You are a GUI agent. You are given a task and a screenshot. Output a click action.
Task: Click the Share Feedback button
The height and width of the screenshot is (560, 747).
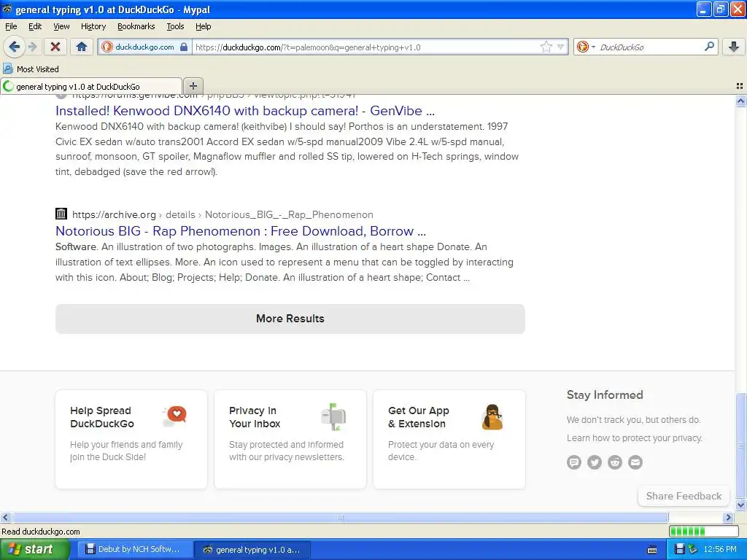(684, 496)
